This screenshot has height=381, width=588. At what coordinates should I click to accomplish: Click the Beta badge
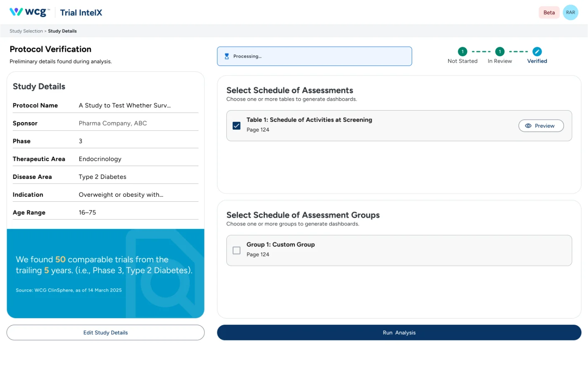click(x=549, y=12)
